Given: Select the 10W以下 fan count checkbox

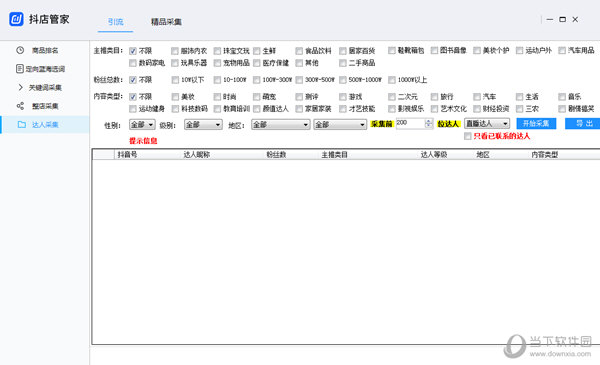Looking at the screenshot, I should coord(175,80).
